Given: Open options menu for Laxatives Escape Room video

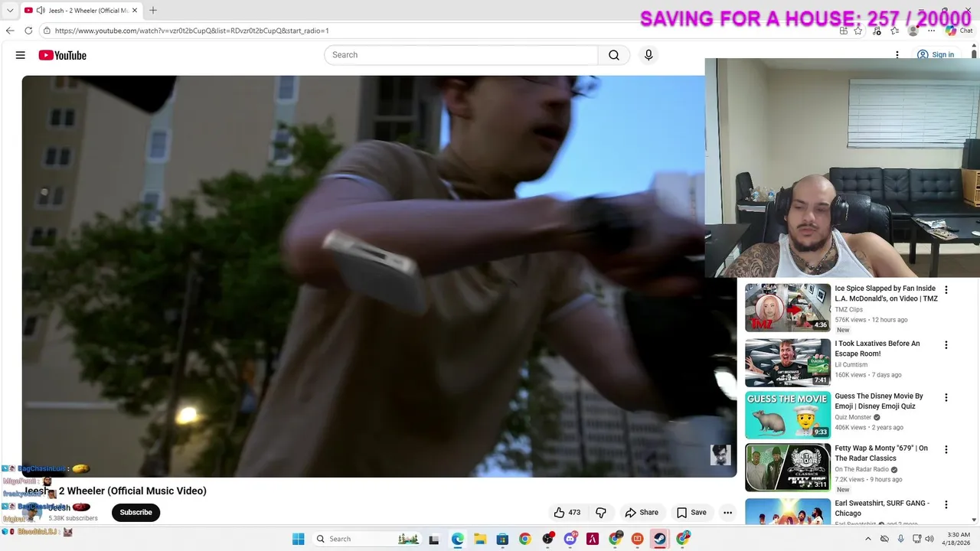Looking at the screenshot, I should coord(946,345).
